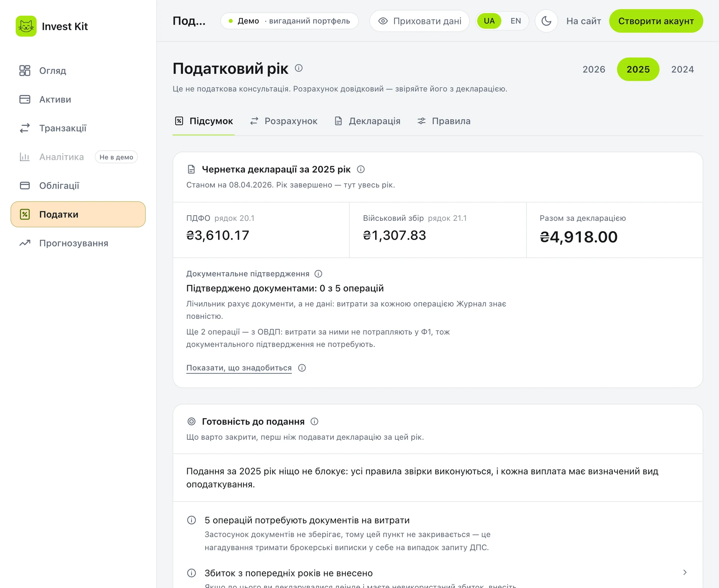
Task: Click the Invest Kit cat logo
Action: 26,26
